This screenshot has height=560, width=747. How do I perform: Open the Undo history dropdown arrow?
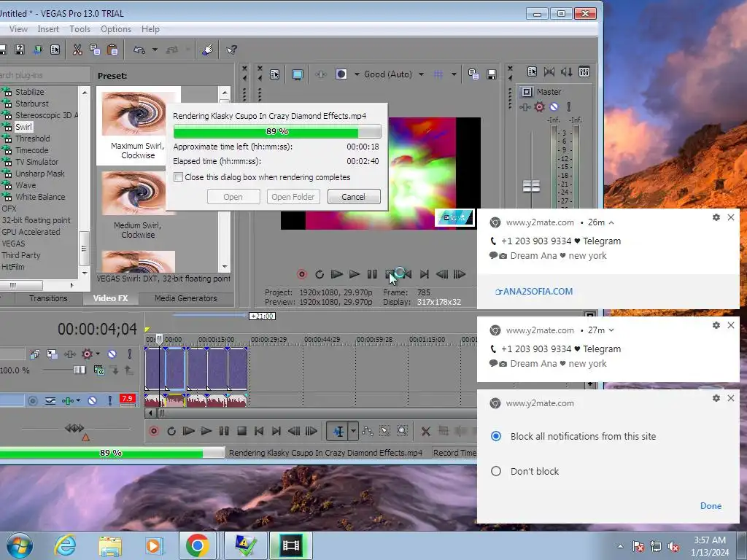(x=155, y=50)
